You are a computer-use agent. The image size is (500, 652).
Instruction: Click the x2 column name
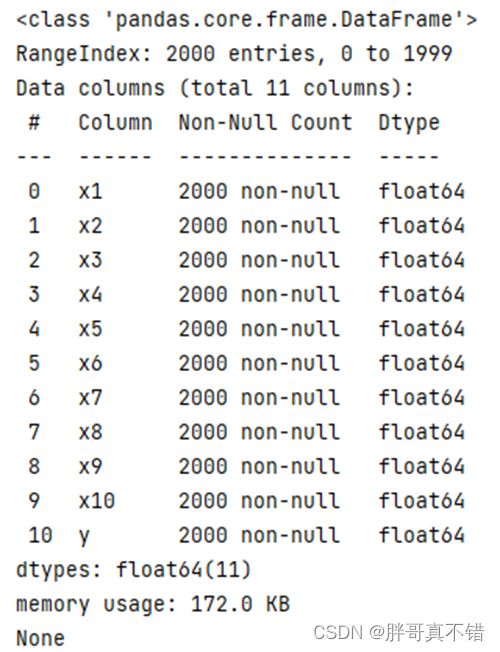point(91,226)
